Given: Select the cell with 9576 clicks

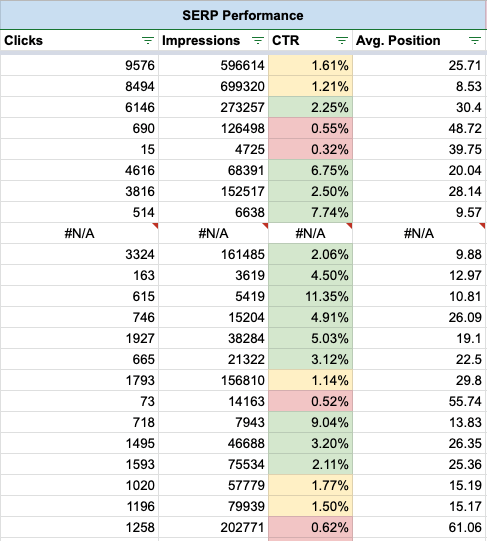Looking at the screenshot, I should click(79, 65).
